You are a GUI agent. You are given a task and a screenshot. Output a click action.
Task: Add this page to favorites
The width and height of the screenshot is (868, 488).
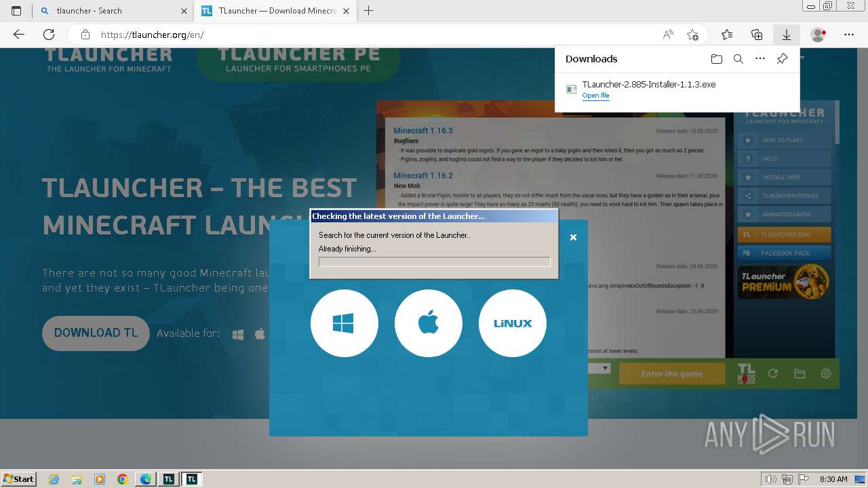pos(692,35)
